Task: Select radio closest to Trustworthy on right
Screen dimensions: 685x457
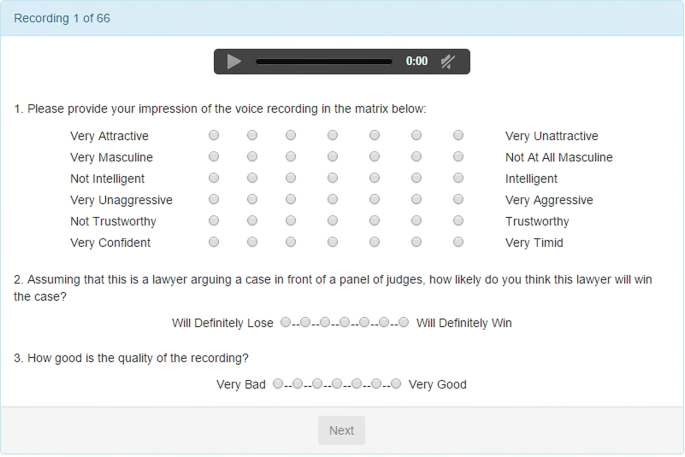Action: click(x=458, y=221)
